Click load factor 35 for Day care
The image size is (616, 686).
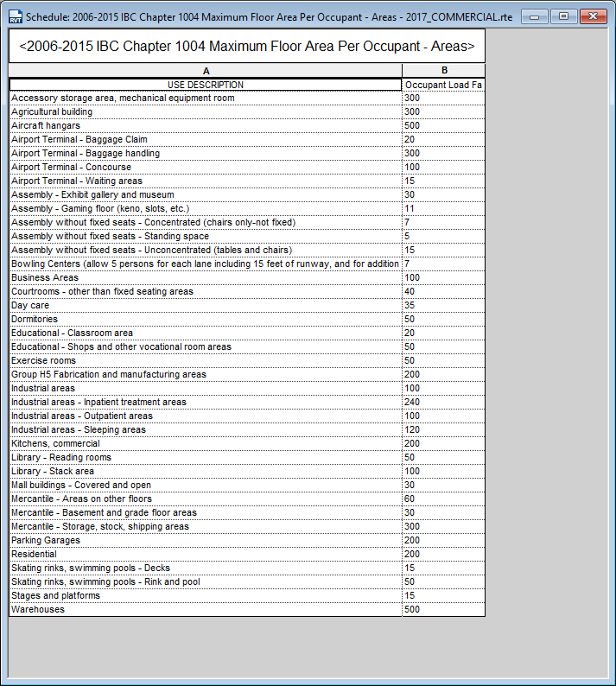click(443, 305)
